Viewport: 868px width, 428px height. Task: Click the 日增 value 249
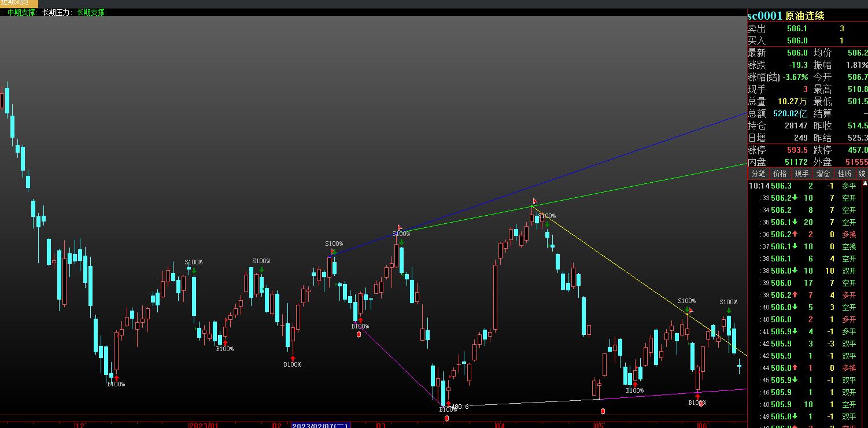800,138
